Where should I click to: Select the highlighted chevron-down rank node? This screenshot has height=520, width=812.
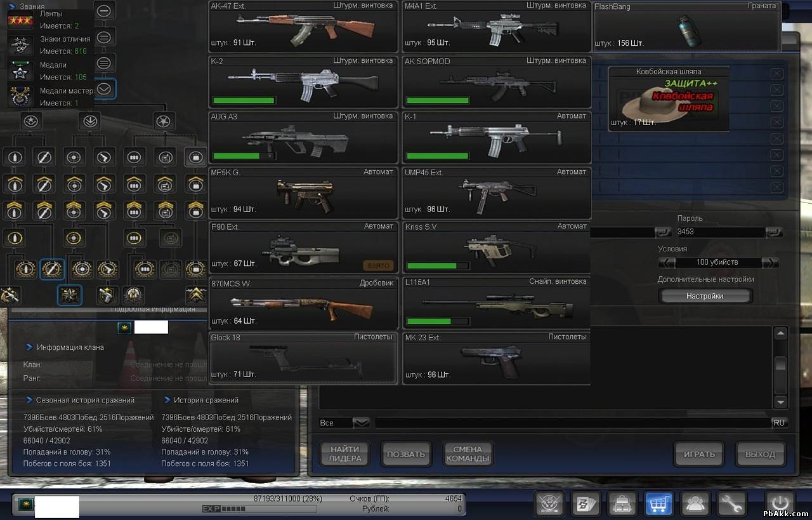(104, 90)
